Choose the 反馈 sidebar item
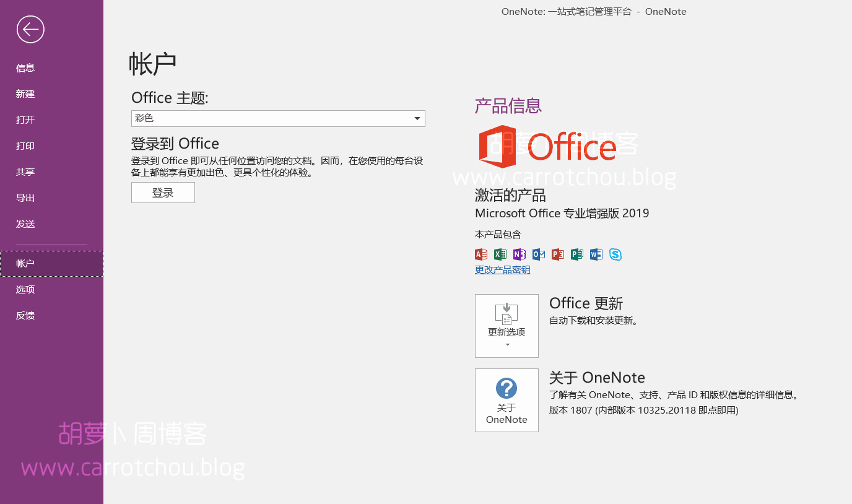The width and height of the screenshot is (852, 504). click(x=51, y=316)
